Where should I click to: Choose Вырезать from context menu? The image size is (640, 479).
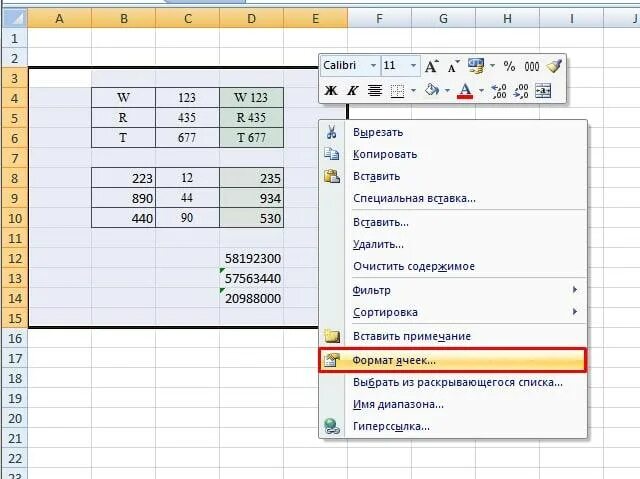pos(453,132)
